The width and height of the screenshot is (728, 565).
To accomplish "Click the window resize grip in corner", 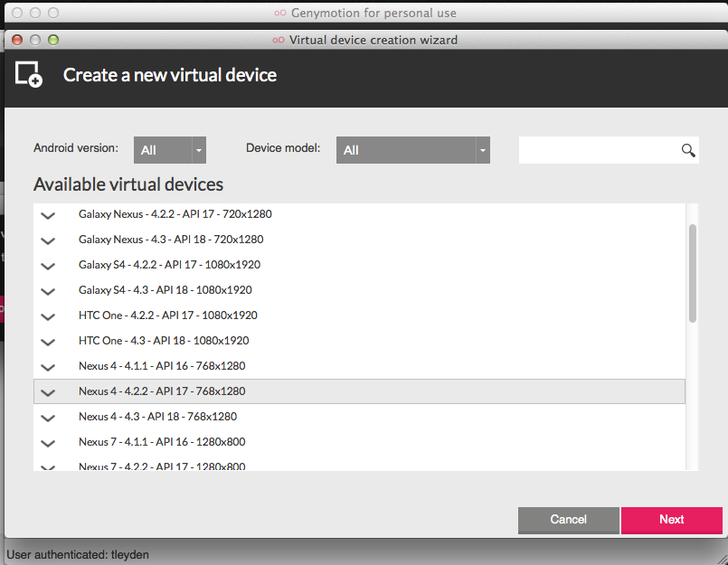I will click(x=722, y=559).
